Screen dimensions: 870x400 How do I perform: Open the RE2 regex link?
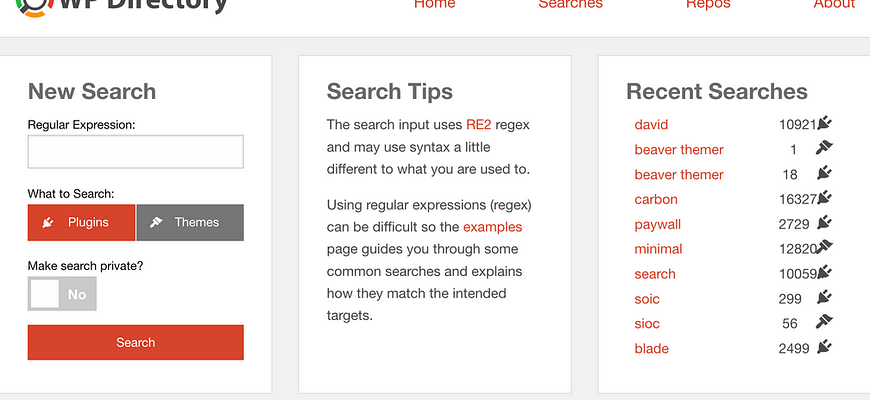(x=479, y=124)
